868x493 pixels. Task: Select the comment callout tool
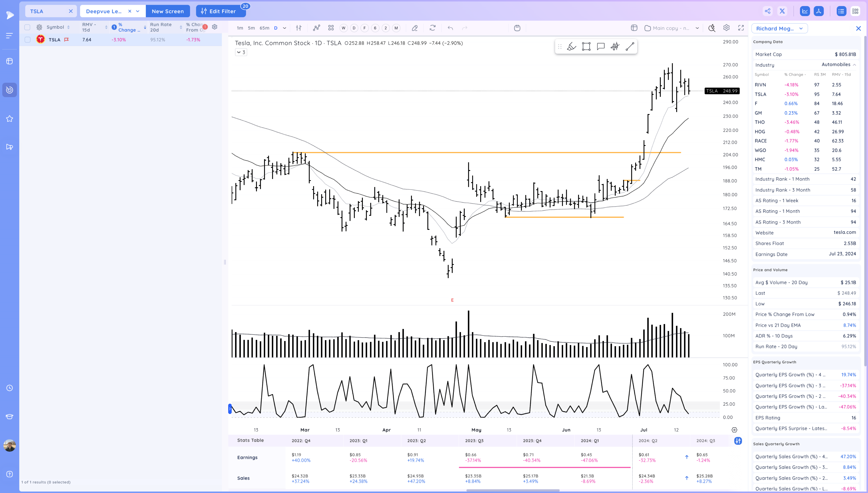[x=601, y=47]
